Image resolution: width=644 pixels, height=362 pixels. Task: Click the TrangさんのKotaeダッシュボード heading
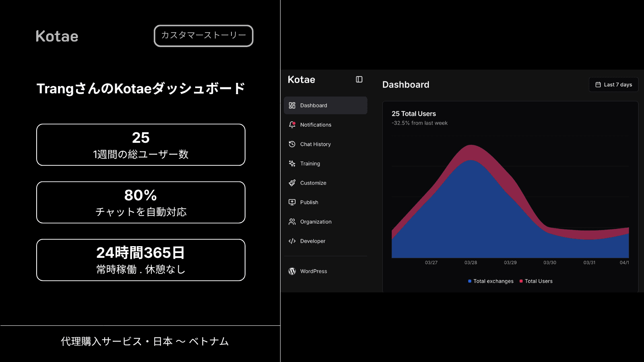[141, 88]
